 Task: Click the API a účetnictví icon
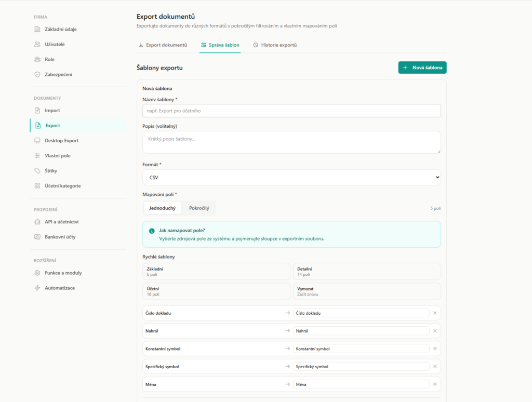(x=37, y=222)
